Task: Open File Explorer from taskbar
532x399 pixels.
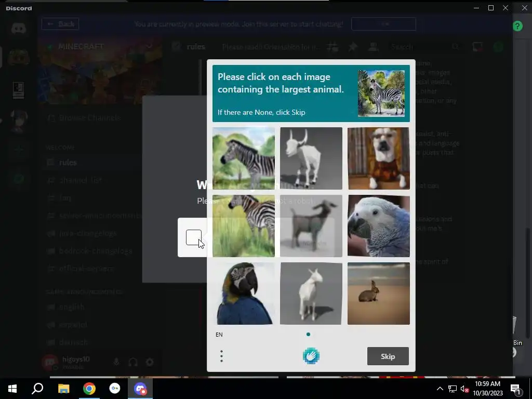Action: (x=63, y=389)
